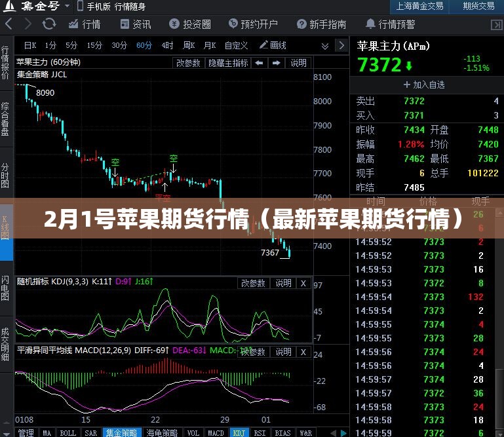Image resolution: width=504 pixels, height=437 pixels.
Task: Toggle the BIAS indicator
Action: [x=282, y=432]
